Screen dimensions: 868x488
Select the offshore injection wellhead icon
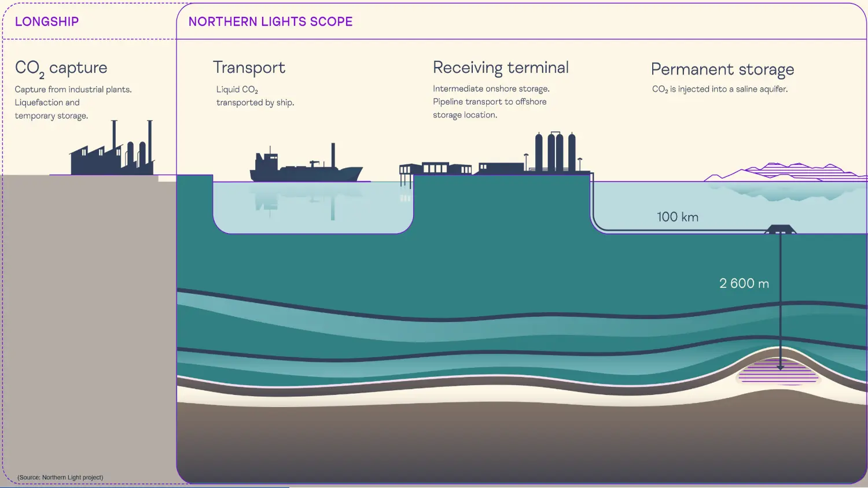(781, 228)
